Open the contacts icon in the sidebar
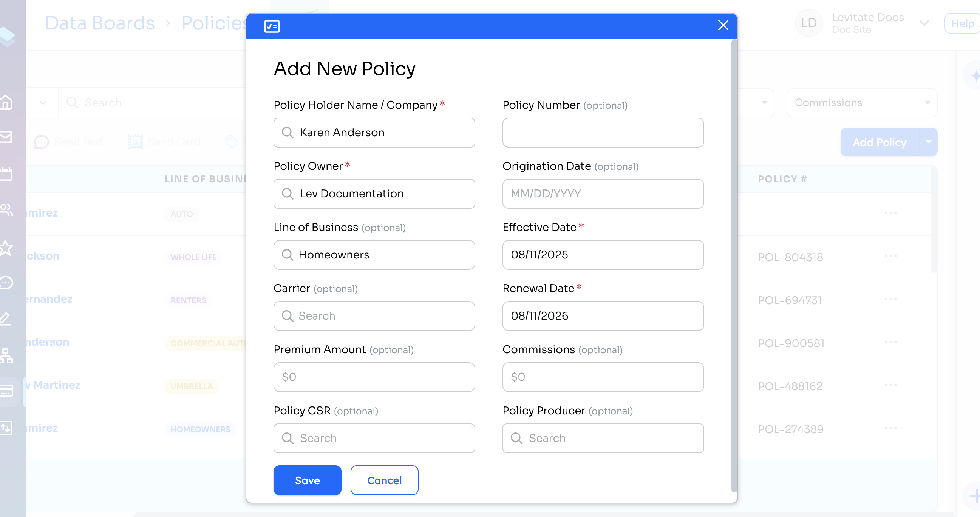Image resolution: width=980 pixels, height=517 pixels. click(6, 210)
